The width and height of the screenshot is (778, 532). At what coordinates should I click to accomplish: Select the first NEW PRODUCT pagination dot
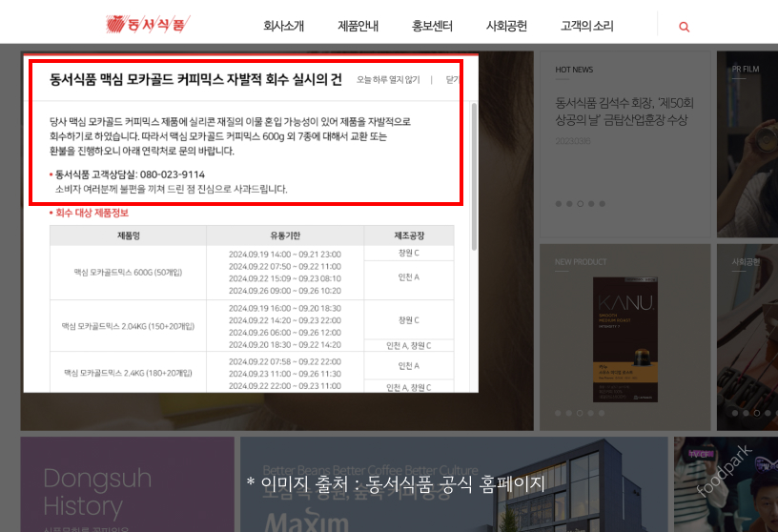[x=558, y=413]
